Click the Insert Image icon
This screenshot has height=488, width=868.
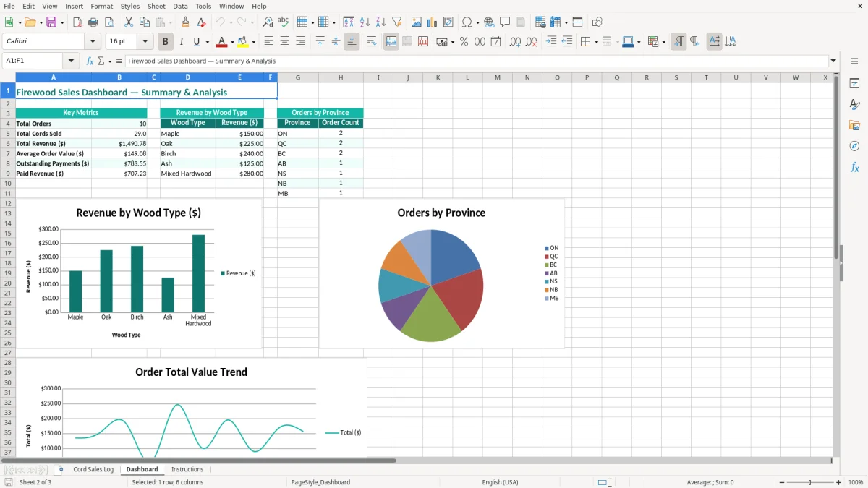click(417, 22)
